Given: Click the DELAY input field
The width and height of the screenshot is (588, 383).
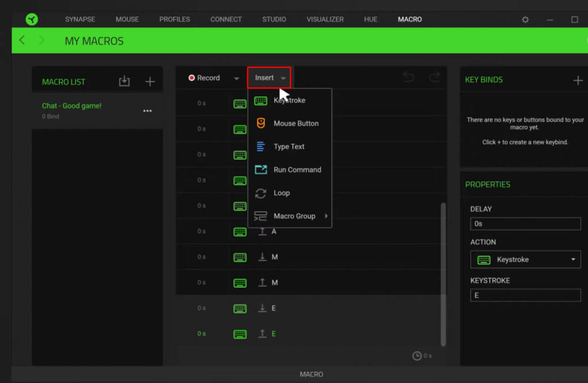Looking at the screenshot, I should 525,224.
